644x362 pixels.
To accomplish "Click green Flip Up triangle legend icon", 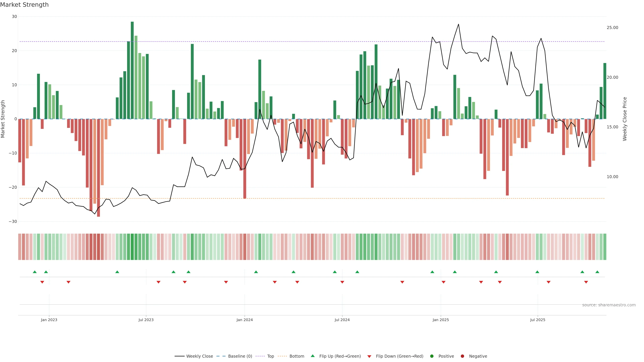I will click(312, 356).
